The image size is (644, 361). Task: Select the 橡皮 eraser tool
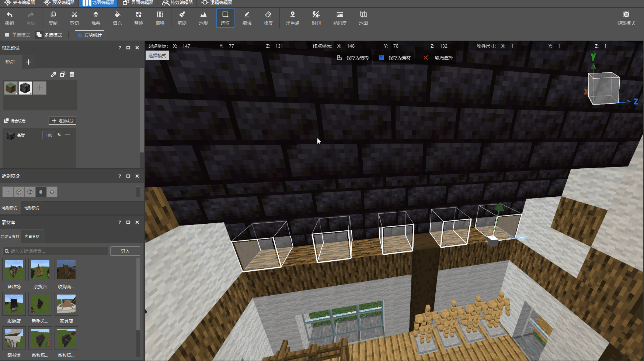coord(268,18)
